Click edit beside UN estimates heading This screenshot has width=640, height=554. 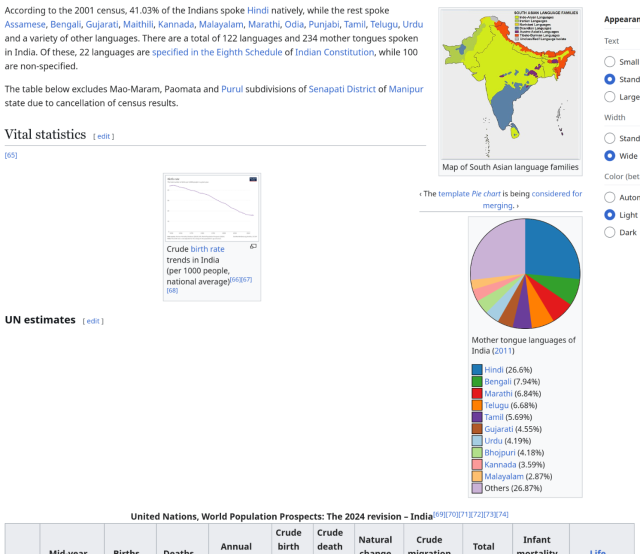pyautogui.click(x=93, y=321)
